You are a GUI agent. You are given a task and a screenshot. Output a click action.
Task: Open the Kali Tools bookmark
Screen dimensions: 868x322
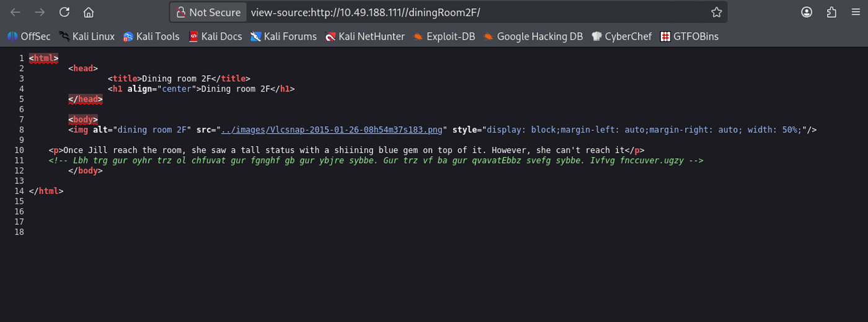(x=151, y=37)
